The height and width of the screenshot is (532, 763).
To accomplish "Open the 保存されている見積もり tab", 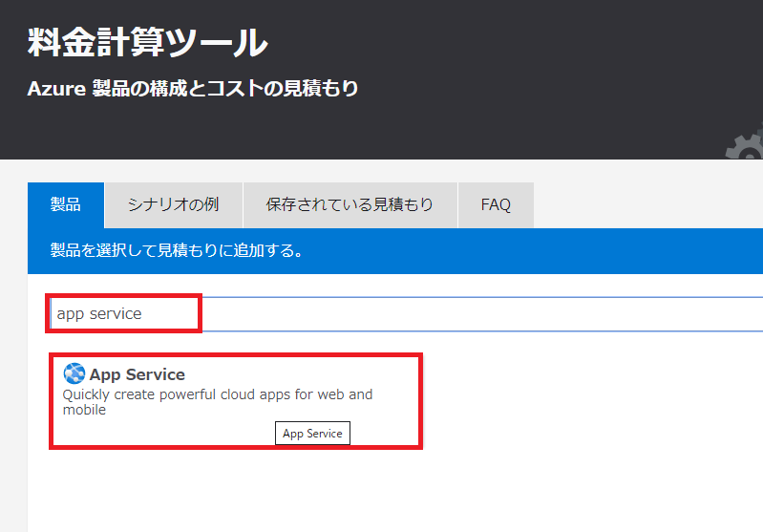I will click(x=350, y=205).
